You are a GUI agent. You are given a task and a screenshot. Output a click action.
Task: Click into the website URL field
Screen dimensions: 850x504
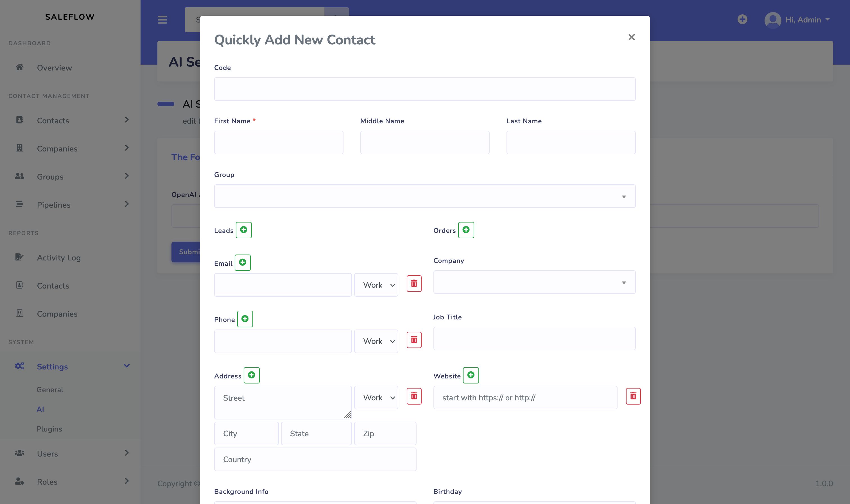[x=525, y=398]
